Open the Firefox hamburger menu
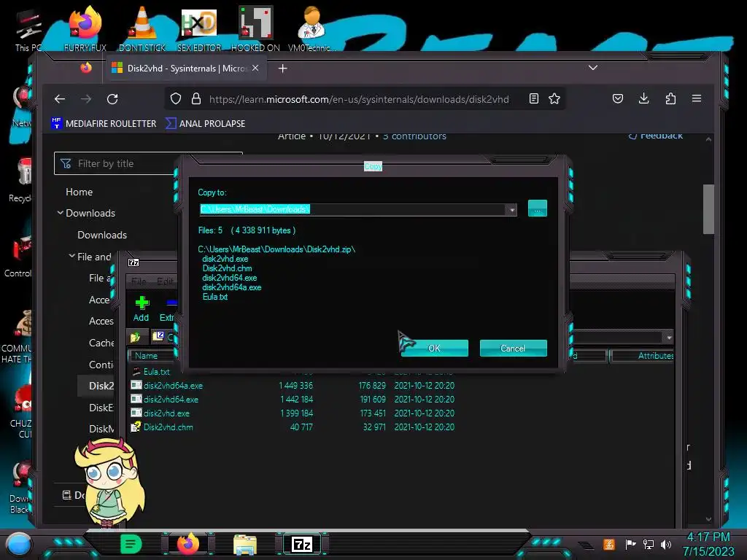 pyautogui.click(x=697, y=98)
